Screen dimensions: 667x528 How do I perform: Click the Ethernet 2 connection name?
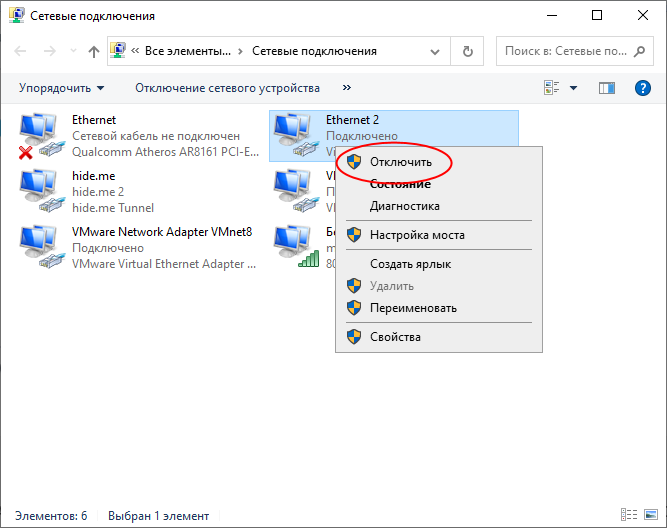(x=352, y=120)
